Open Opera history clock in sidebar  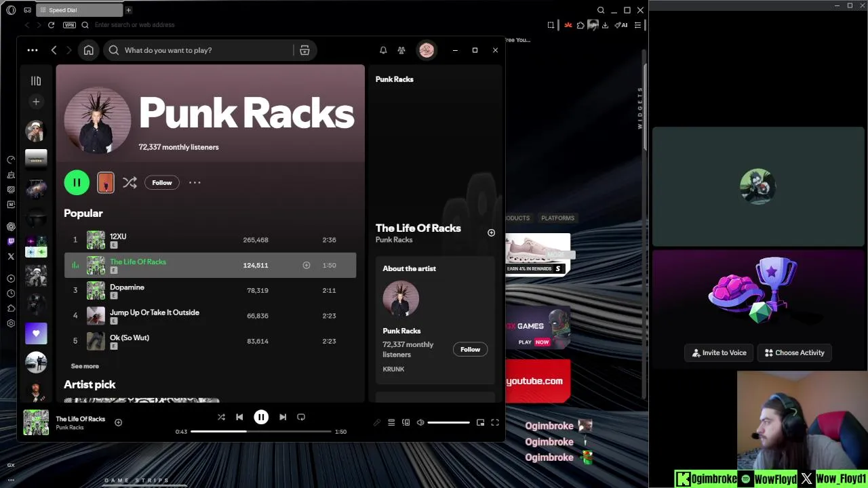click(11, 293)
